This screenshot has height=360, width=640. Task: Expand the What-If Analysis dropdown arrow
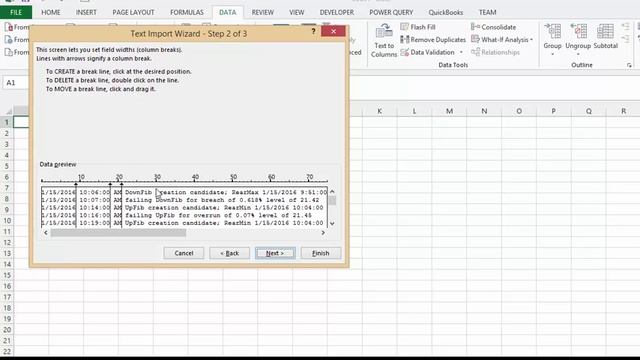(x=531, y=40)
